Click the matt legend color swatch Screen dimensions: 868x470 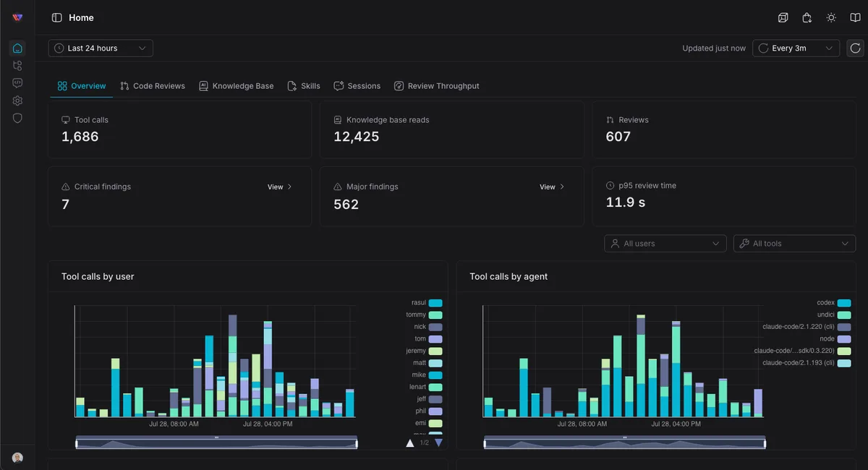pyautogui.click(x=435, y=363)
